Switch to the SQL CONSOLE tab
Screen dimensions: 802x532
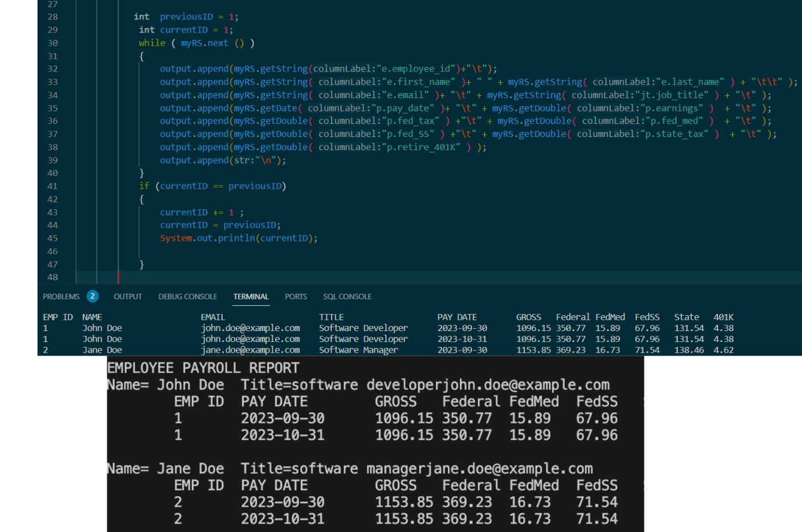coord(347,296)
